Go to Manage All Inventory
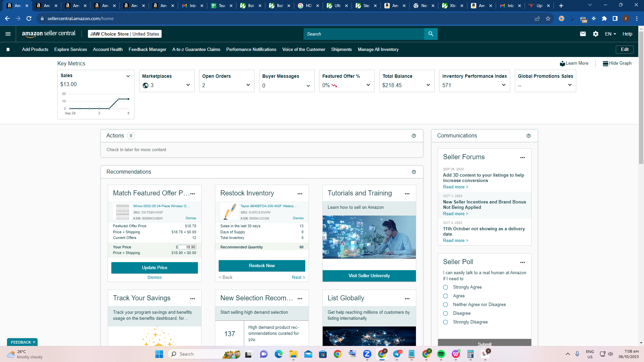 (378, 50)
